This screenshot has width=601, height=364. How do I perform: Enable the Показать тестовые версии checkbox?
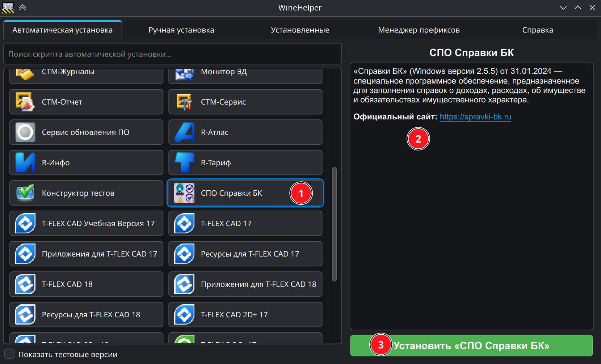pyautogui.click(x=10, y=354)
